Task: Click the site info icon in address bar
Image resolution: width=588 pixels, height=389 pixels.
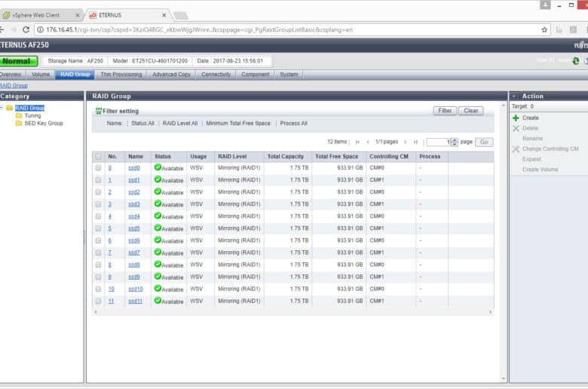Action: (x=40, y=29)
